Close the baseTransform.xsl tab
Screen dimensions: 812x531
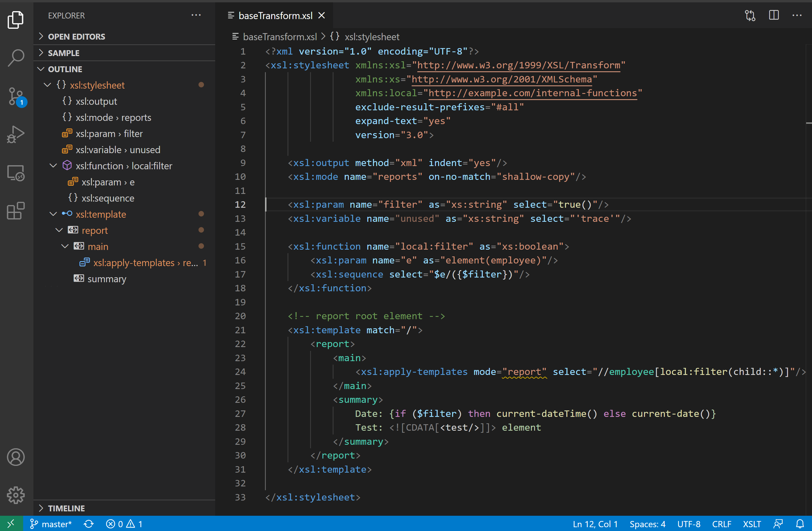[322, 15]
